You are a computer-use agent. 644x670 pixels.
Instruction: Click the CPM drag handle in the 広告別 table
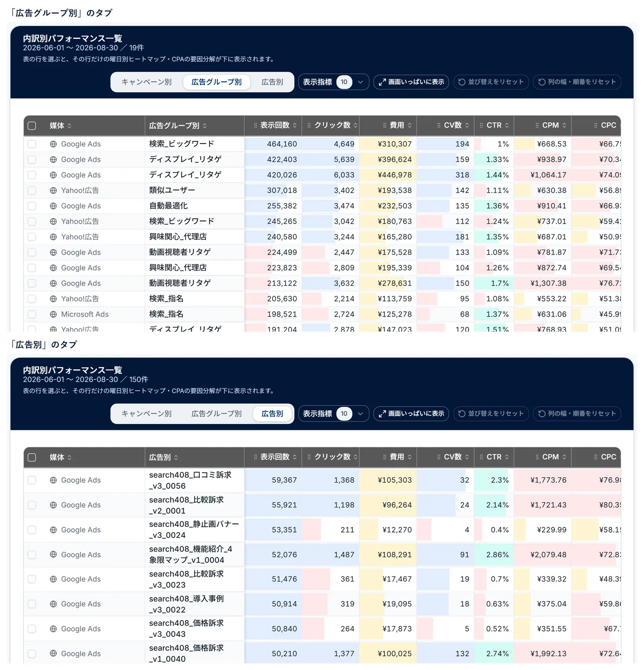[x=537, y=457]
